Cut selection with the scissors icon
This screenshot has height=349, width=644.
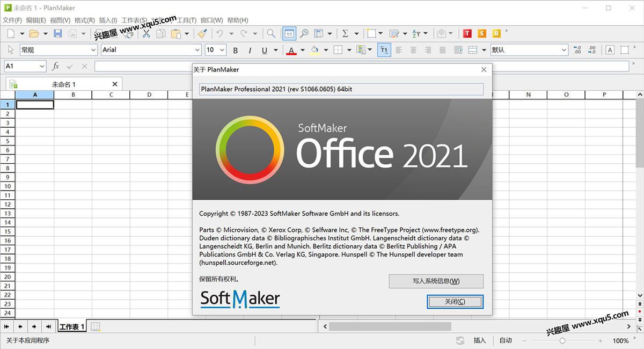(x=146, y=33)
